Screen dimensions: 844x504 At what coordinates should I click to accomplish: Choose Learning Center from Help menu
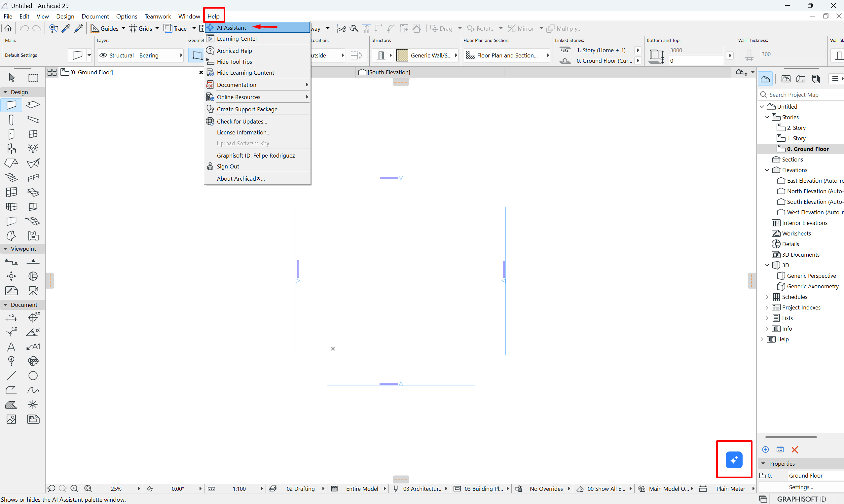point(237,38)
